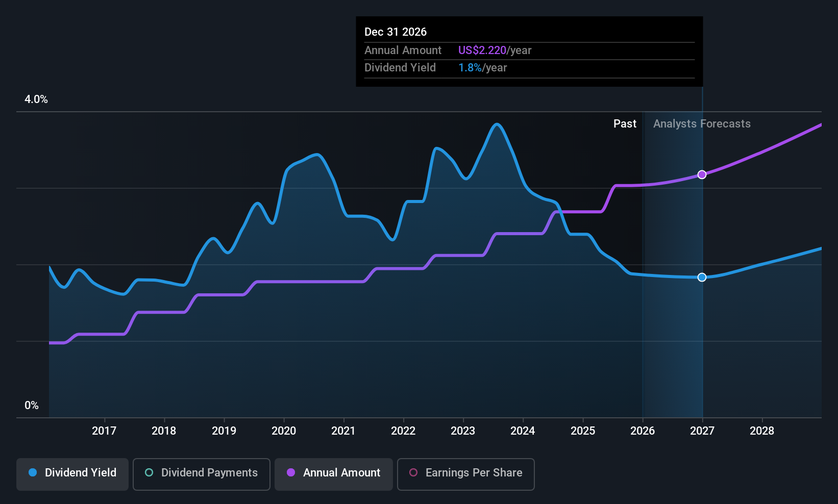
Task: Toggle the Annual Amount legend series
Action: click(x=334, y=473)
